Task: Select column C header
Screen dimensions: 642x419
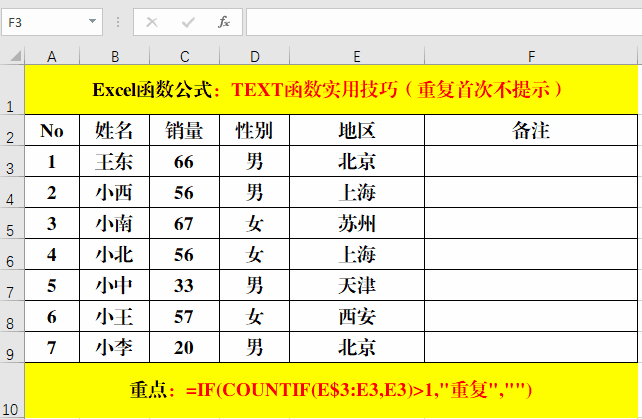Action: (185, 56)
